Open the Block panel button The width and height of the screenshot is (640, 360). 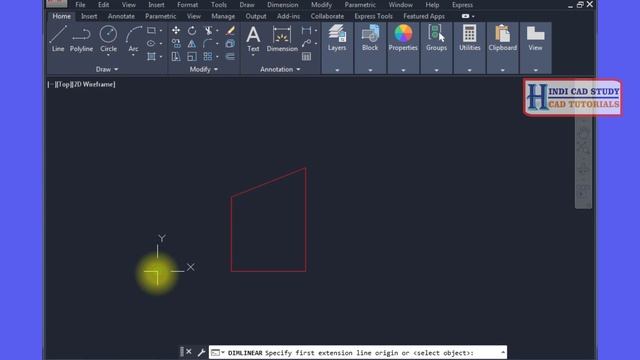370,38
